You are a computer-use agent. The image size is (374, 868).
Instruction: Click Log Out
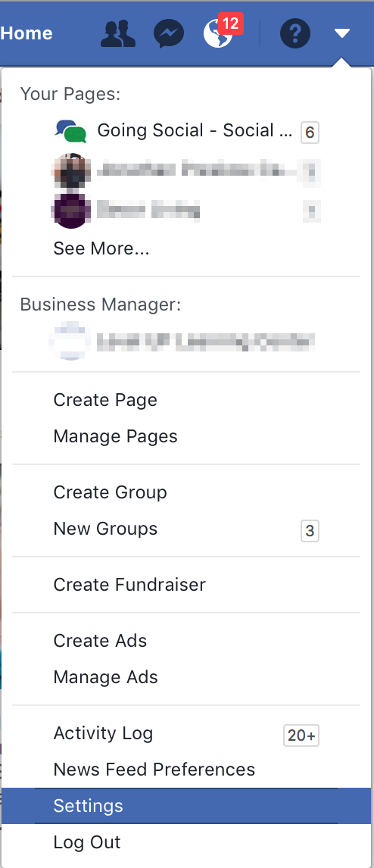(x=186, y=842)
